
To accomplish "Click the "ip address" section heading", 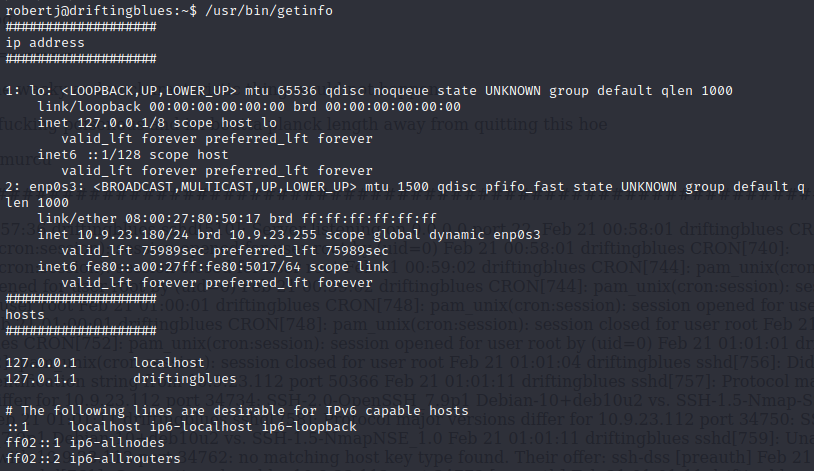I will [45, 43].
